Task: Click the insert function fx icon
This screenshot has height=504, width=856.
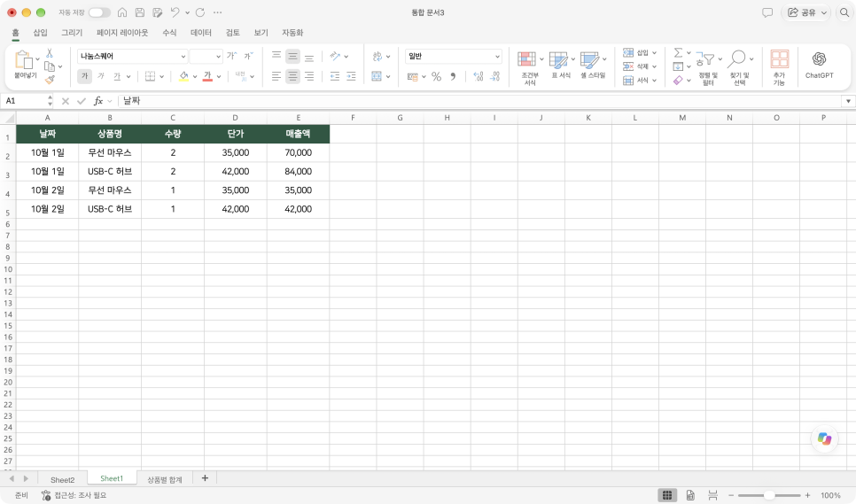Action: click(x=98, y=101)
